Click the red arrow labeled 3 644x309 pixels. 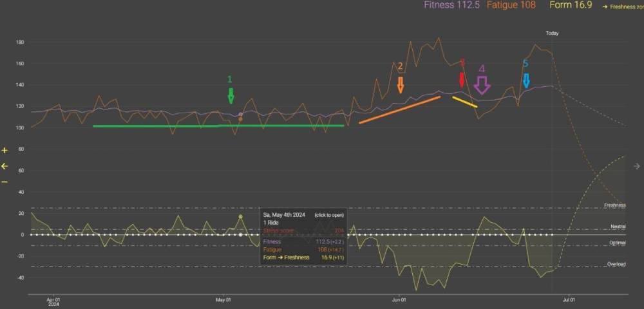[x=462, y=80]
